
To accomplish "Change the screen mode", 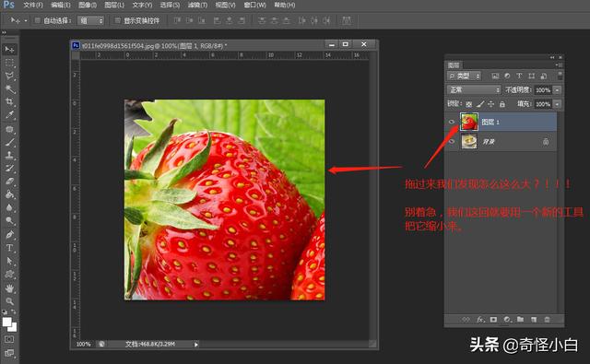I will tap(9, 353).
